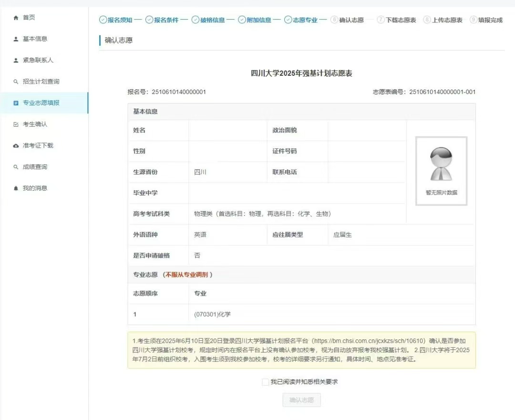Image resolution: width=515 pixels, height=420 pixels.
Task: Navigate to 考生确认 in the sidebar
Action: click(x=44, y=124)
